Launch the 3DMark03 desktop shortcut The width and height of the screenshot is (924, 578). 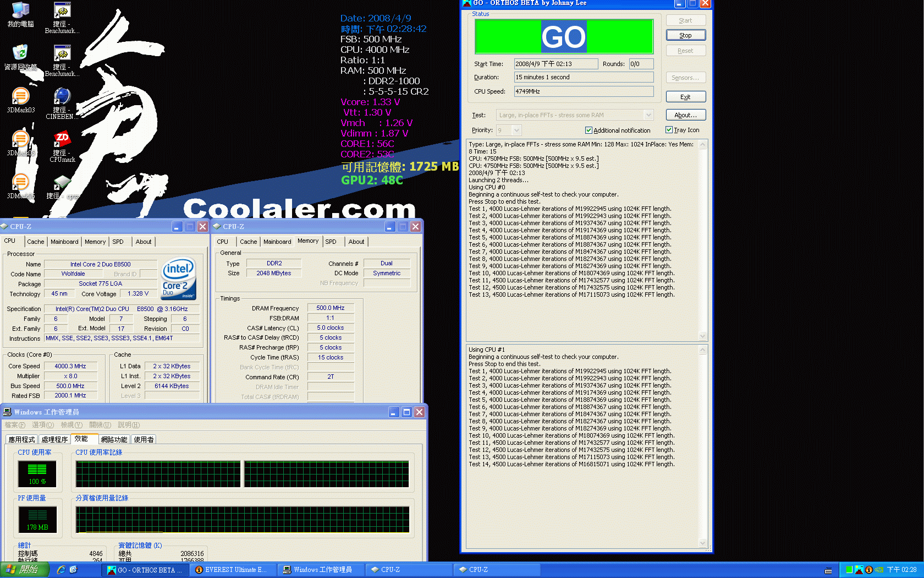click(20, 100)
